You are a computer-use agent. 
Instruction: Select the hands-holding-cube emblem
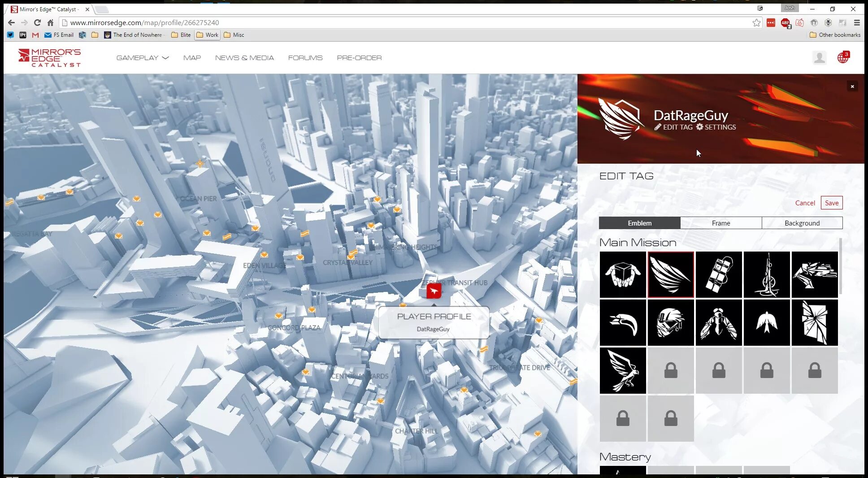point(623,275)
